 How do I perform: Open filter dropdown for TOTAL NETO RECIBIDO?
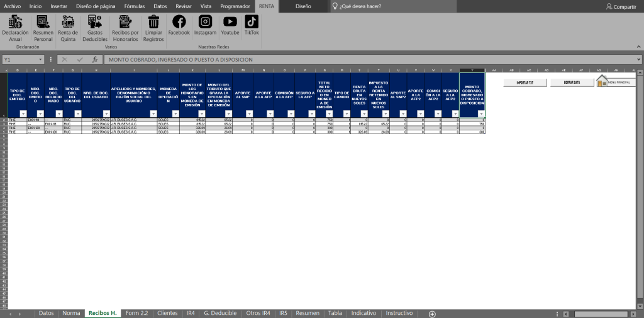click(329, 114)
